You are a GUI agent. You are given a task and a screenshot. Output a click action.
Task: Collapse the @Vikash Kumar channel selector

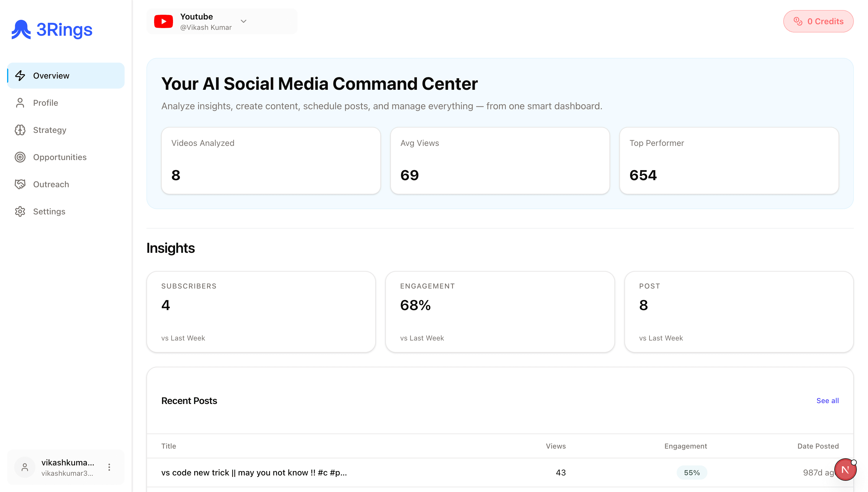[244, 21]
